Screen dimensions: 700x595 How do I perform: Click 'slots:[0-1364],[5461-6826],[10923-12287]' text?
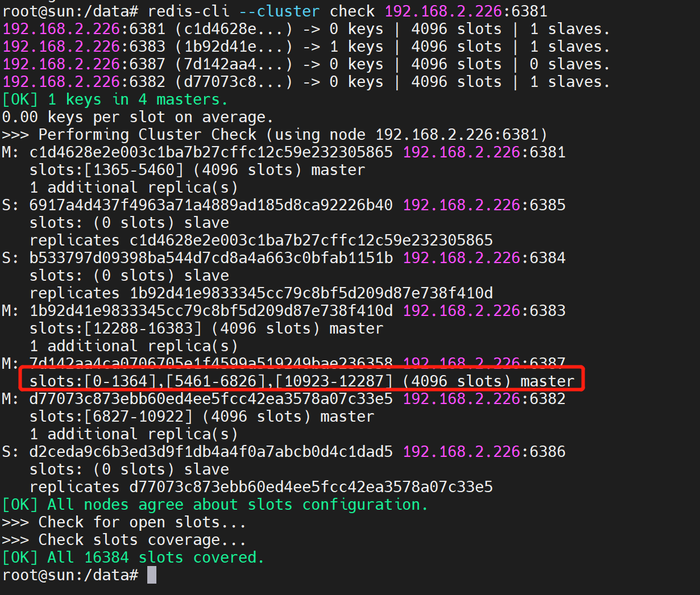(x=211, y=381)
